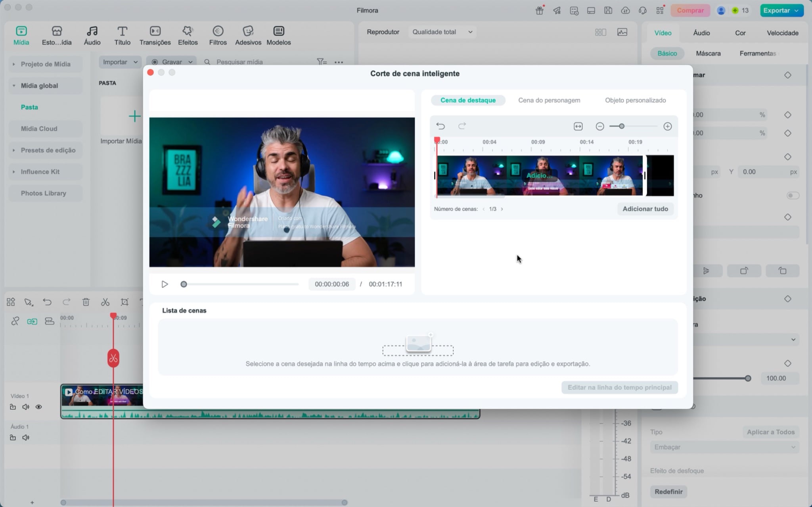Open the snapshot image icon in player
Image resolution: width=812 pixels, height=507 pixels.
point(622,32)
